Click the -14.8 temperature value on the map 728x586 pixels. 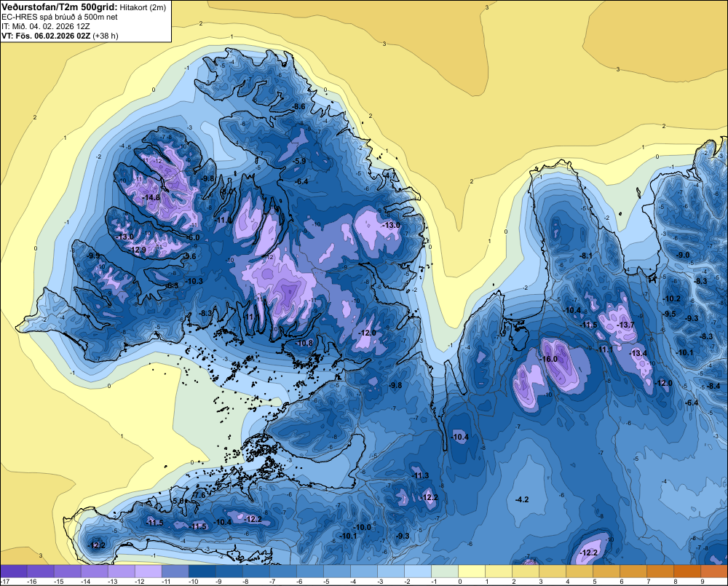pos(151,197)
